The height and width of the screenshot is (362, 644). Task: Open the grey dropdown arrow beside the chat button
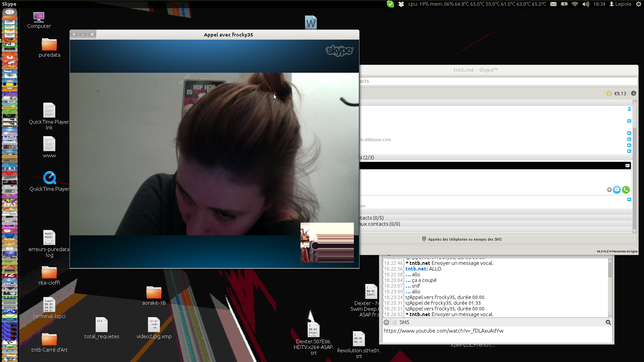609,190
